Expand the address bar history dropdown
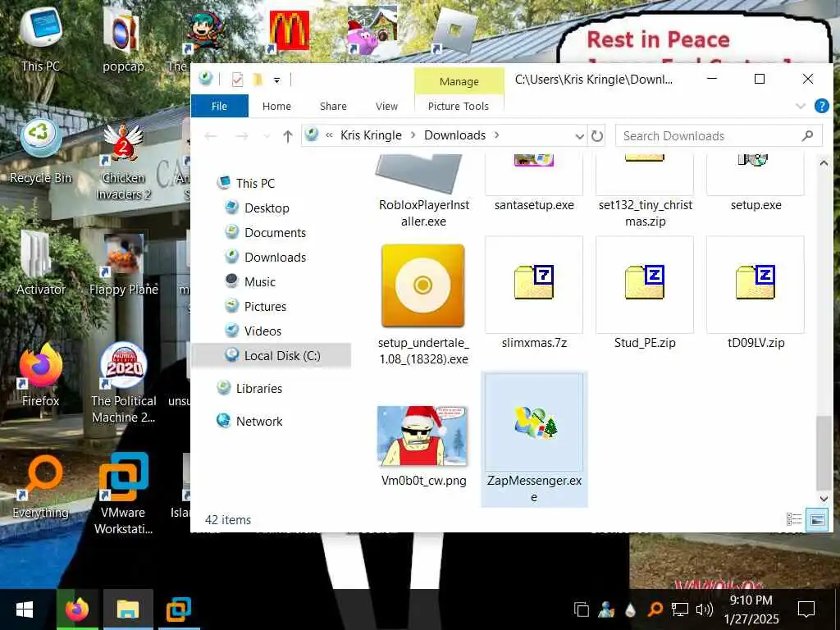Image resolution: width=840 pixels, height=630 pixels. (579, 136)
